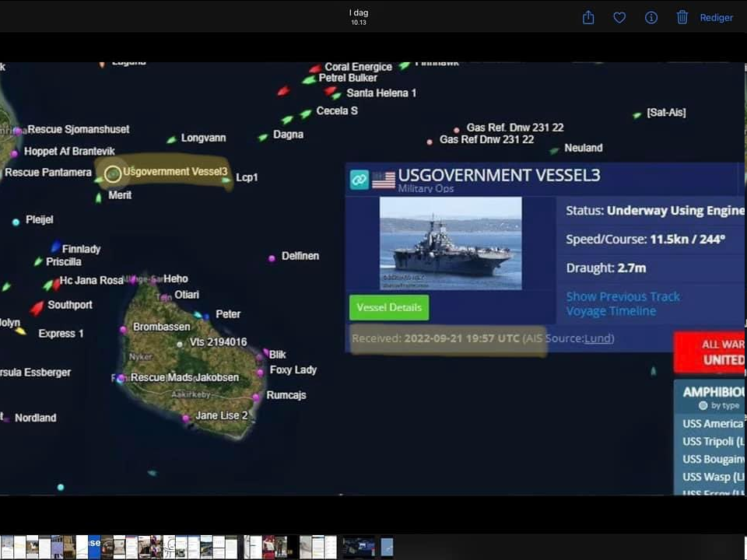Click the Pleijel cyan dot marker

(16, 222)
